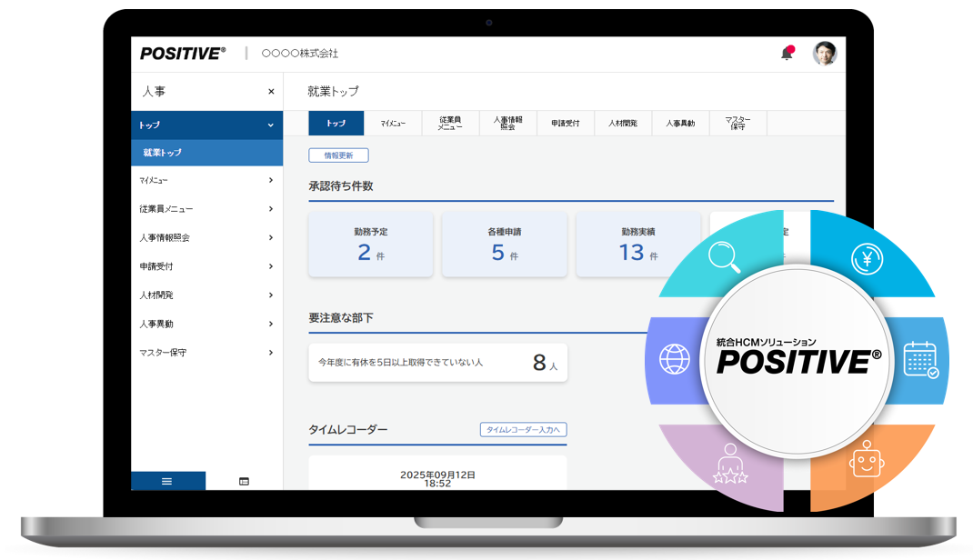
Task: Click the hamburger menu icon at sidebar bottom
Action: [x=167, y=481]
